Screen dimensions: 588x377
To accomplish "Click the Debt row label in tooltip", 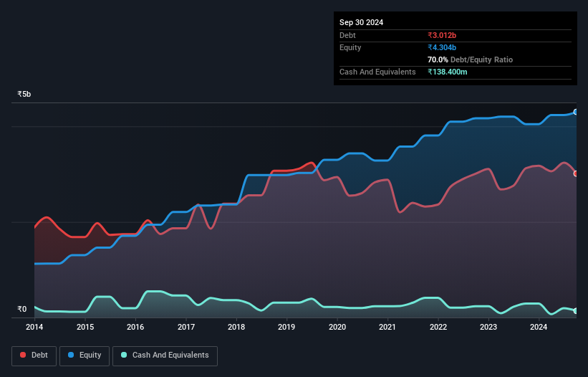I will (x=347, y=35).
